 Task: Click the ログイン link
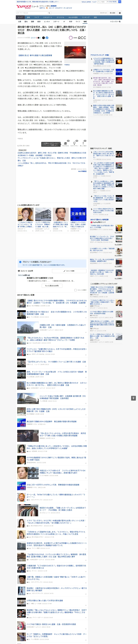click(42, 8)
